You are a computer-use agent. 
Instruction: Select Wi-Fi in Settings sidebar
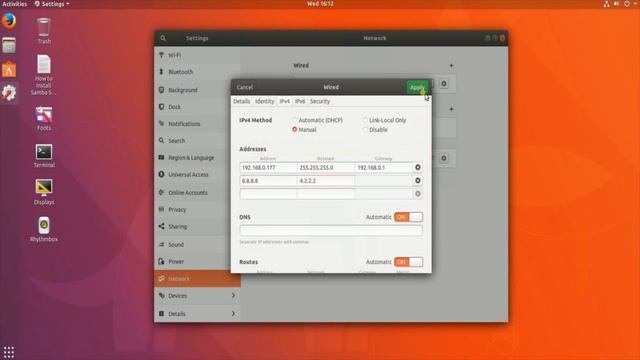197,55
